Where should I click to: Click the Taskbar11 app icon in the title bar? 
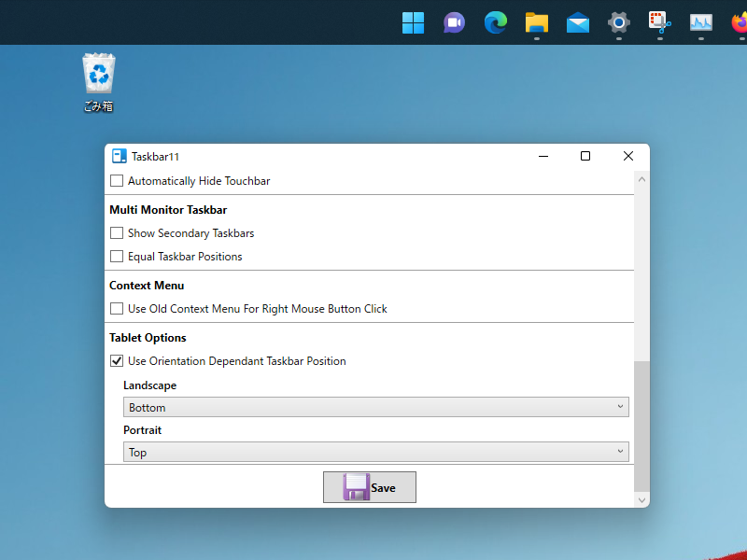(x=120, y=156)
